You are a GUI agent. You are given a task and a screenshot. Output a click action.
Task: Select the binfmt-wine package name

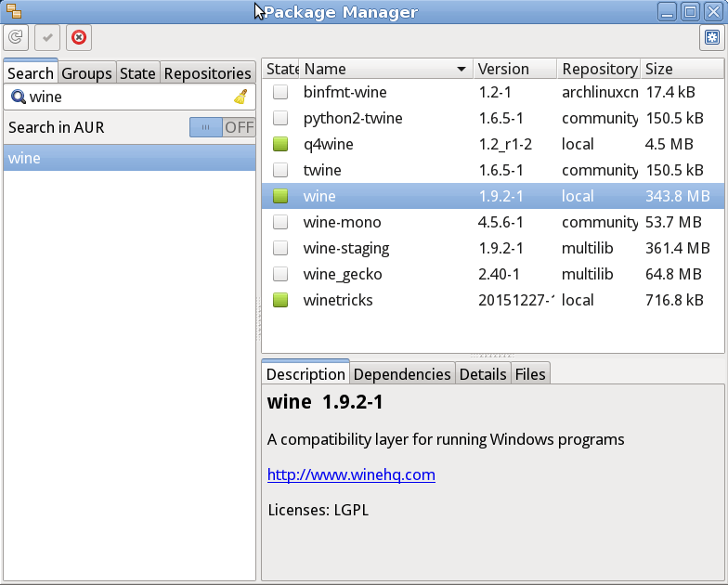coord(345,92)
